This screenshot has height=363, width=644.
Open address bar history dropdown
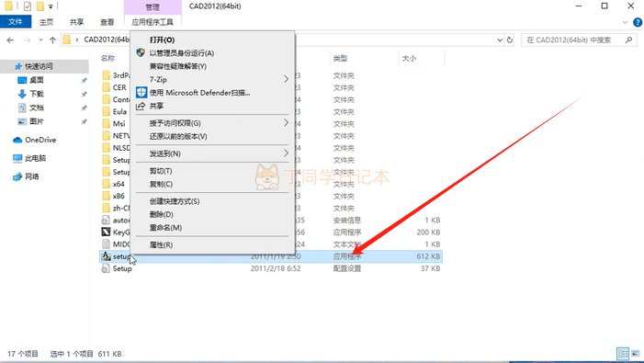[x=500, y=40]
